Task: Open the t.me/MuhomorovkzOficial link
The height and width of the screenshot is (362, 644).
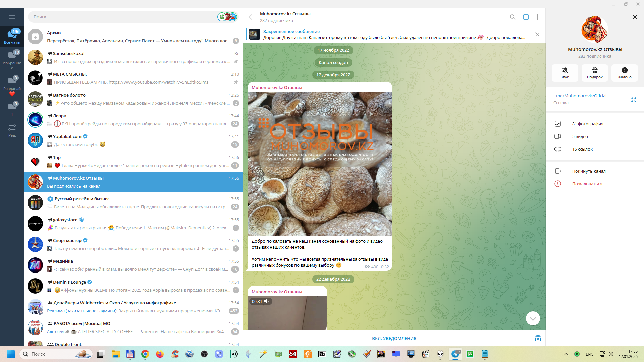Action: (580, 96)
